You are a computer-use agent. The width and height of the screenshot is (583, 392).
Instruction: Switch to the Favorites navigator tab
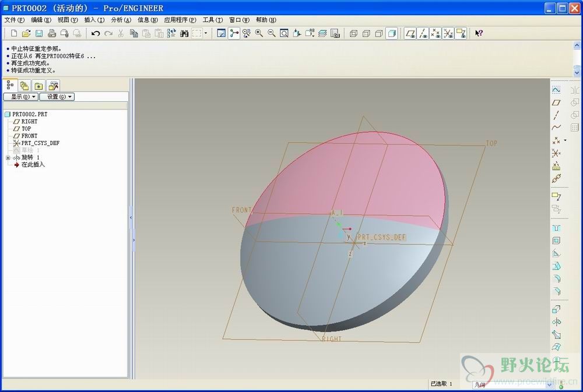point(38,86)
